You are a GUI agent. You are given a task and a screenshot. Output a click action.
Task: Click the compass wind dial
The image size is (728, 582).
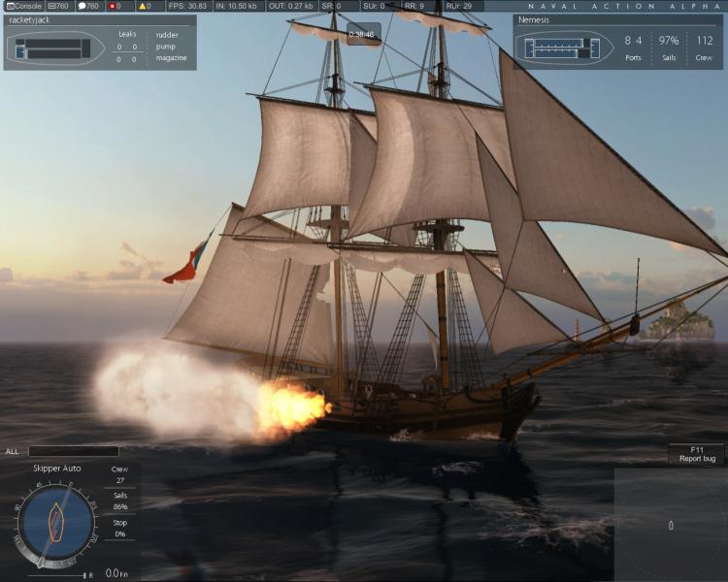(x=56, y=525)
